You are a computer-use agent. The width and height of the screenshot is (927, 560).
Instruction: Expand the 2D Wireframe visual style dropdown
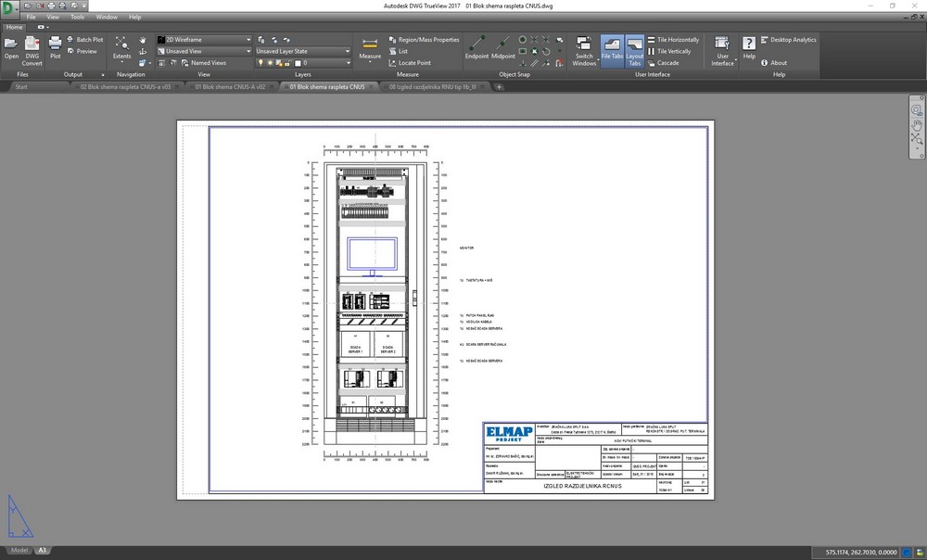(248, 40)
